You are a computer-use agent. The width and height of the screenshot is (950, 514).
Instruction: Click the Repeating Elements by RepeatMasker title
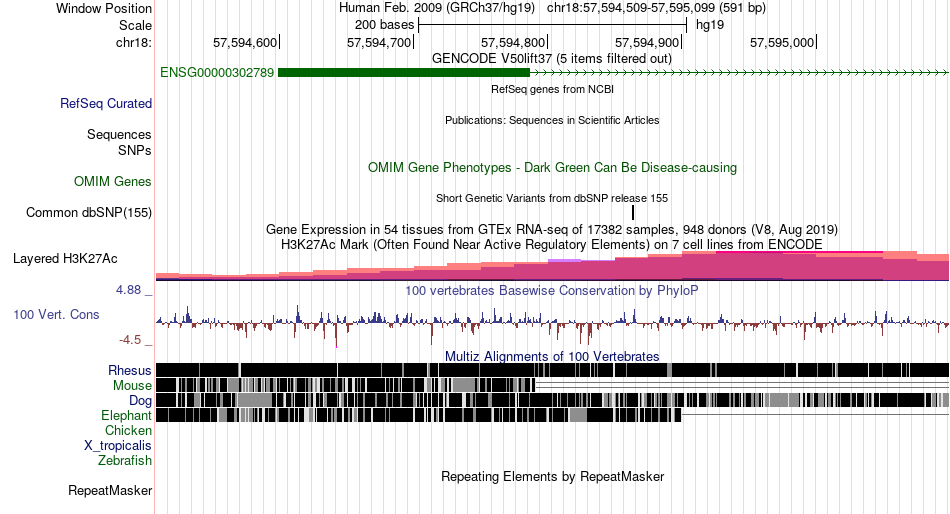(553, 476)
